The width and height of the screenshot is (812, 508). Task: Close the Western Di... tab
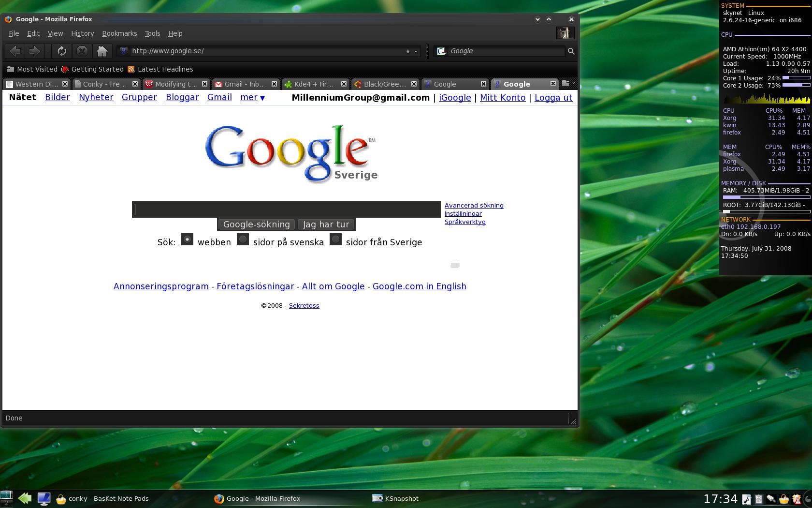pos(65,84)
